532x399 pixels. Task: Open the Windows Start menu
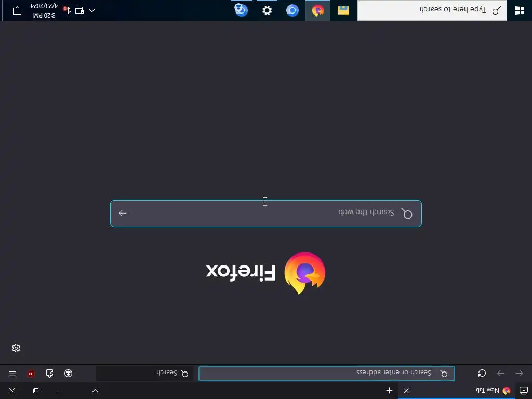[520, 10]
